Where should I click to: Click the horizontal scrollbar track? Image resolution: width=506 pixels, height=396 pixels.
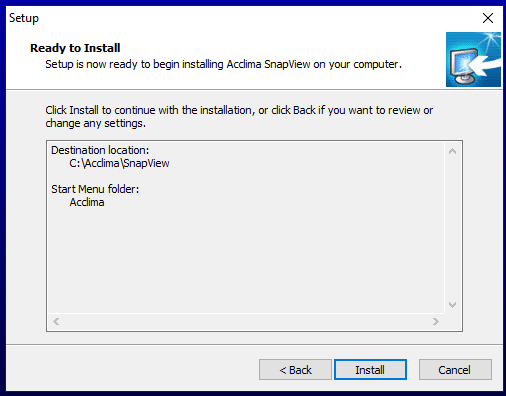[246, 322]
